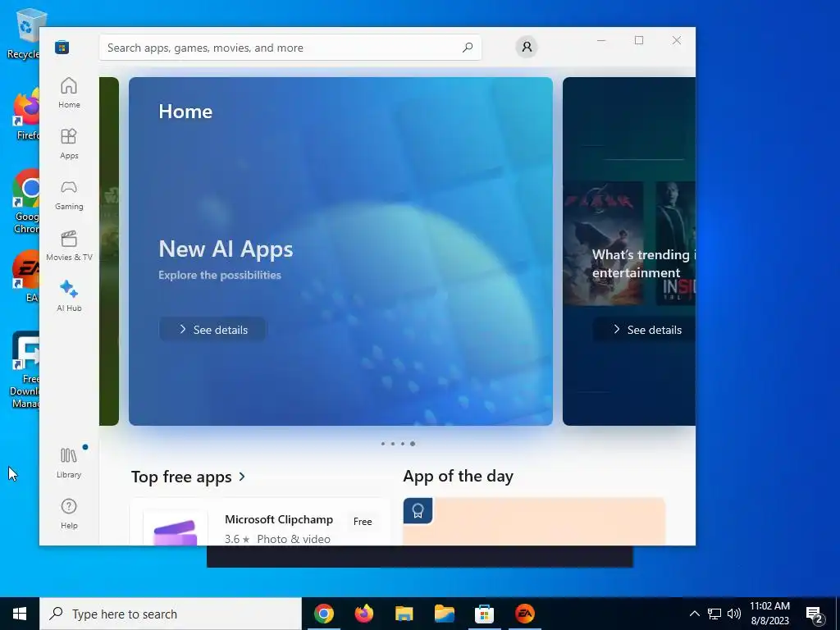Open the second folder icon on taskbar
This screenshot has height=630, width=840.
click(444, 614)
